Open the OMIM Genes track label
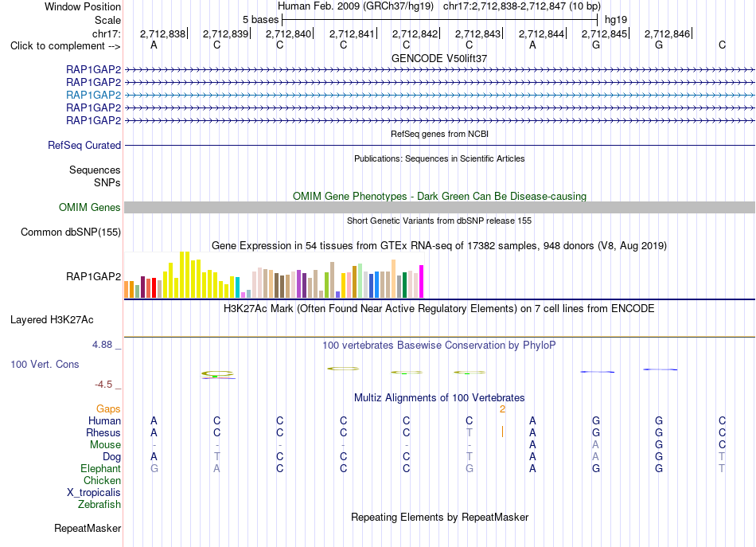Image resolution: width=756 pixels, height=547 pixels. [x=89, y=208]
